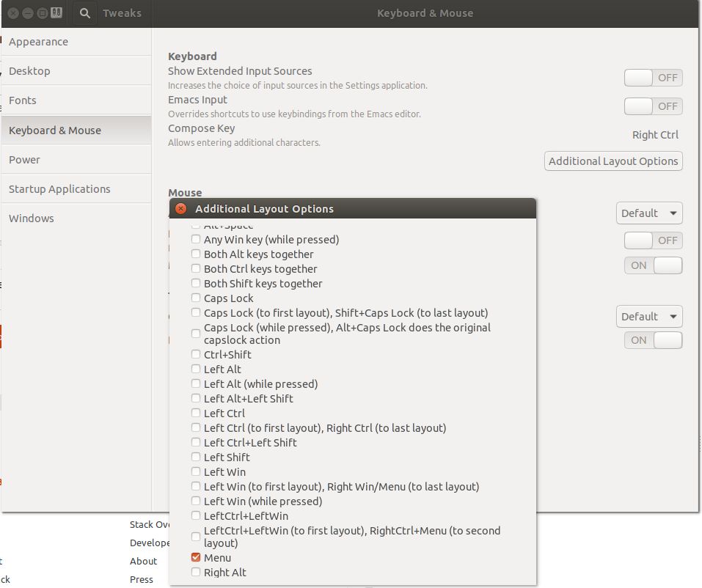Check Left Win (while pressed)
702x588 pixels.
click(x=196, y=501)
